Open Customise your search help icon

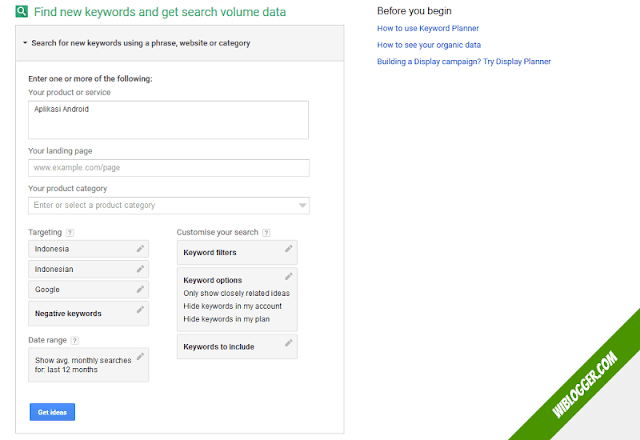click(x=266, y=233)
